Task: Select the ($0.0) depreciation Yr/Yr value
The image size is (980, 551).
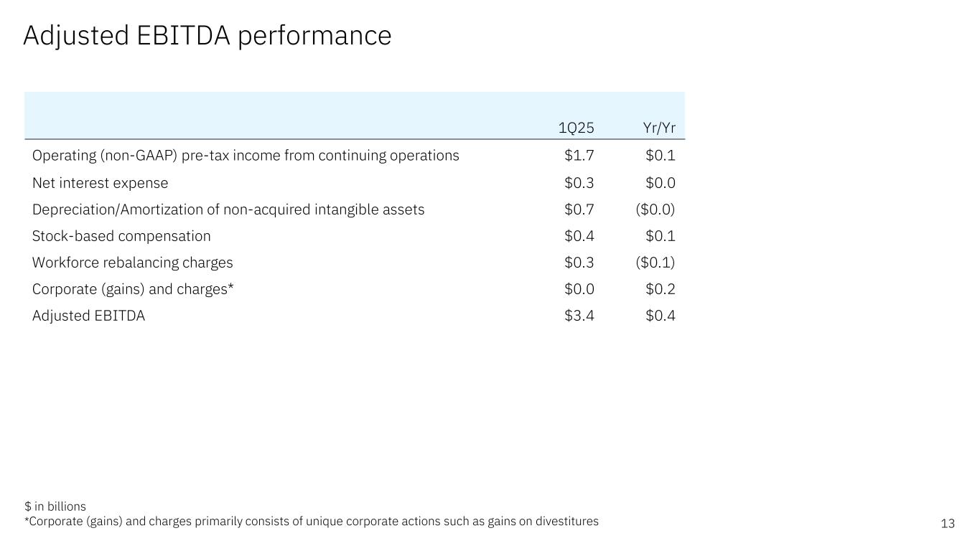Action: pos(655,209)
